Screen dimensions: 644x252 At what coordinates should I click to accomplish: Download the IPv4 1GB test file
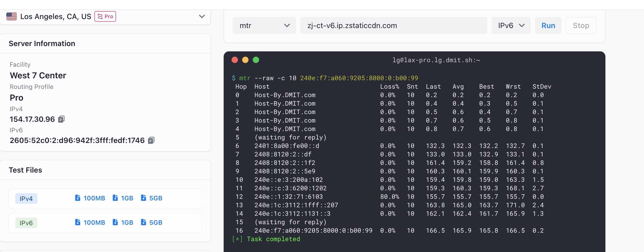coord(123,198)
